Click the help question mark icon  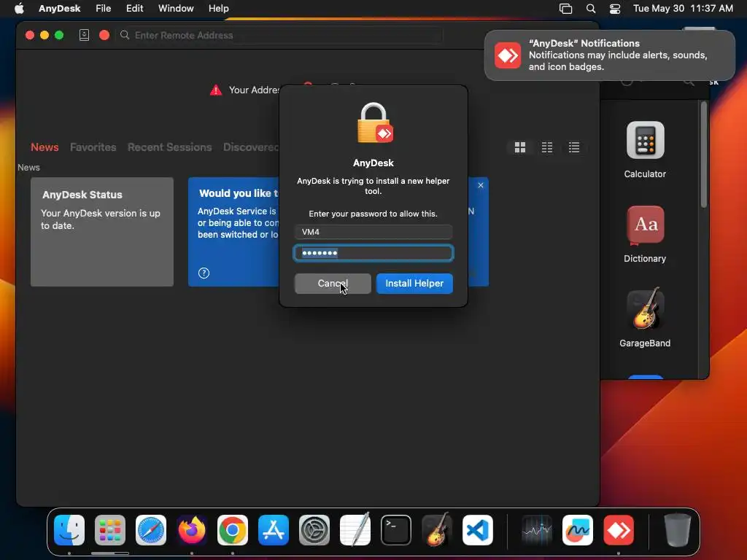coord(204,273)
